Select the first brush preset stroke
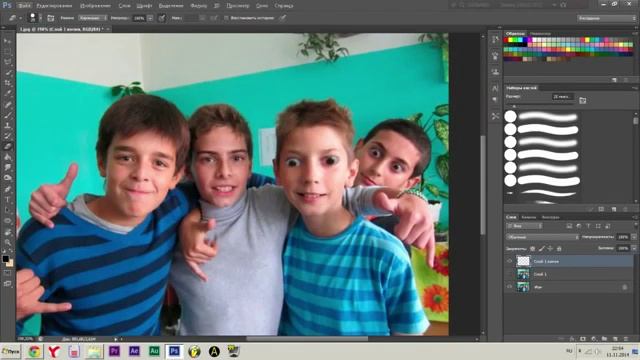This screenshot has width=640, height=360. 548,117
